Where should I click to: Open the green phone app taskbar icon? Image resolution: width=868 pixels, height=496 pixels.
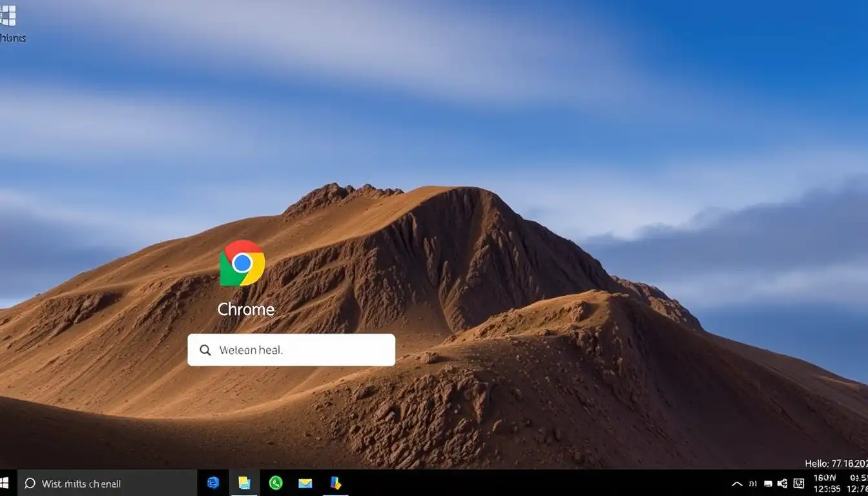click(276, 482)
